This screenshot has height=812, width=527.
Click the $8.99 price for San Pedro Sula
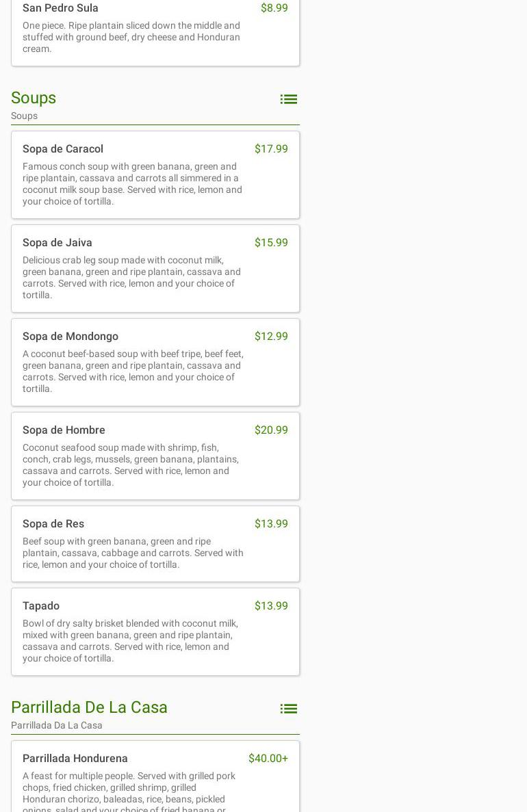(x=274, y=8)
